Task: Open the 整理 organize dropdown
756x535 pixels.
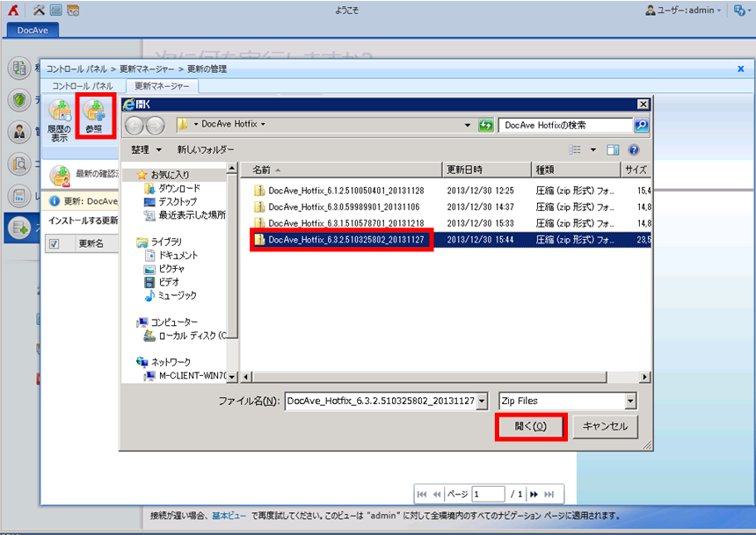Action: (x=146, y=150)
